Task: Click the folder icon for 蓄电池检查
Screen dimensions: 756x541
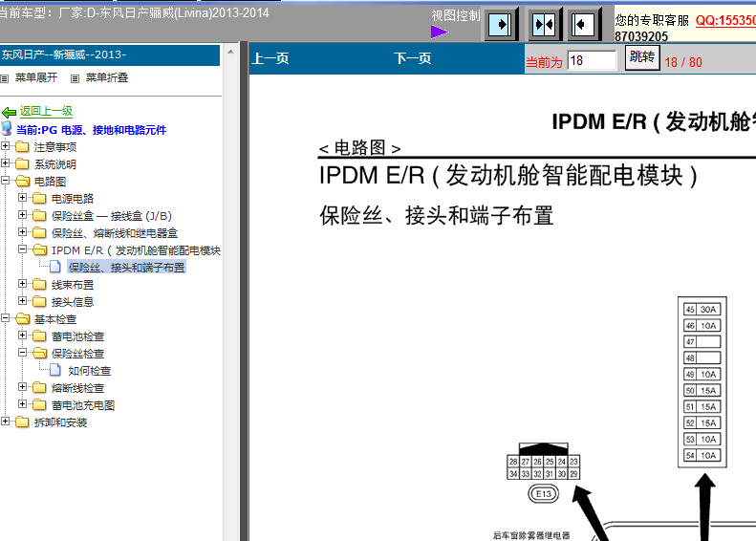Action: point(39,336)
